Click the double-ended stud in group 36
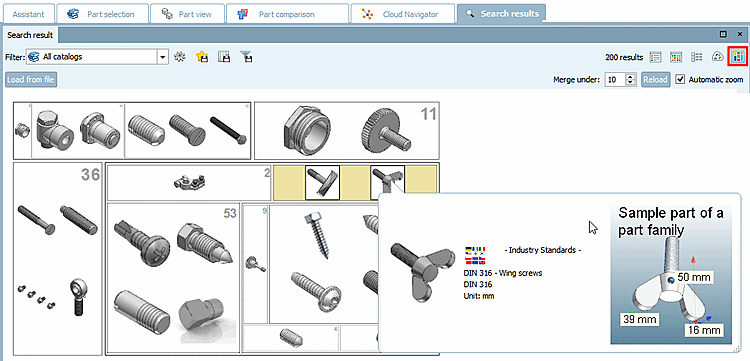Viewport: 750px width, 361px height. pyautogui.click(x=79, y=219)
